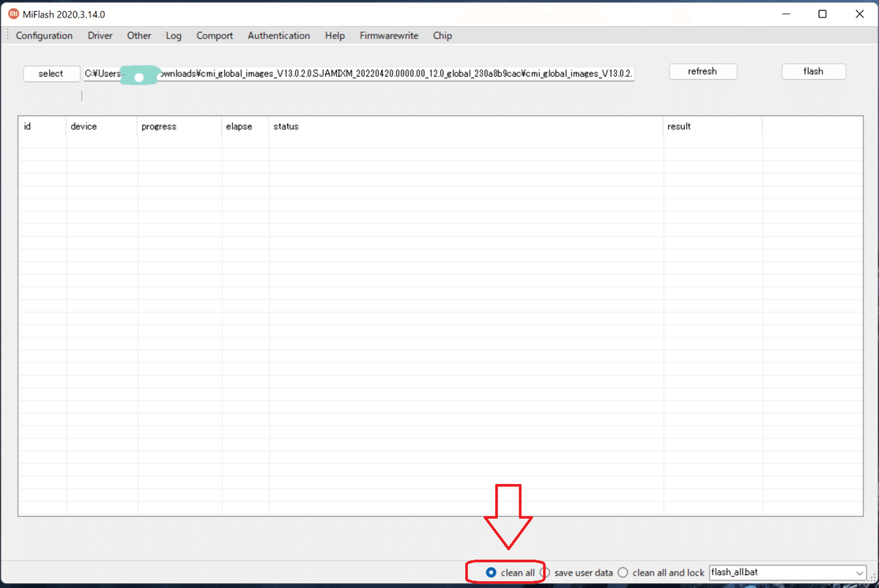Open the Log menu
This screenshot has width=879, height=588.
pyautogui.click(x=174, y=35)
